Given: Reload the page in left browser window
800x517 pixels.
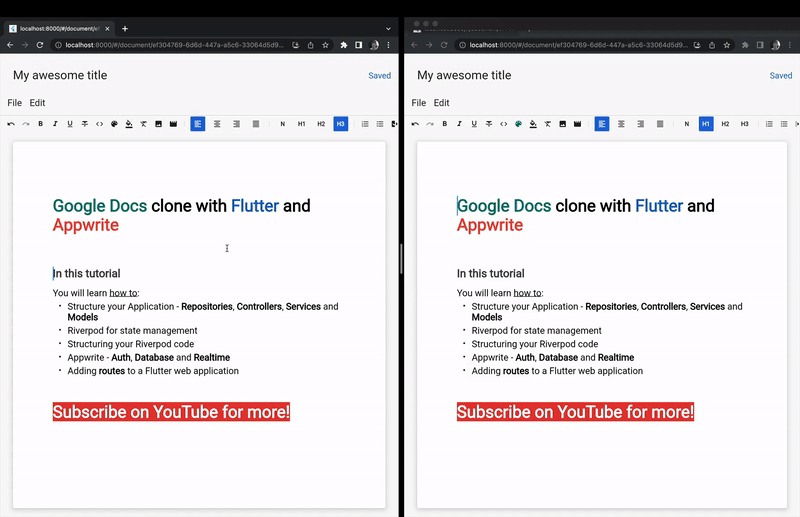Looking at the screenshot, I should 39,45.
